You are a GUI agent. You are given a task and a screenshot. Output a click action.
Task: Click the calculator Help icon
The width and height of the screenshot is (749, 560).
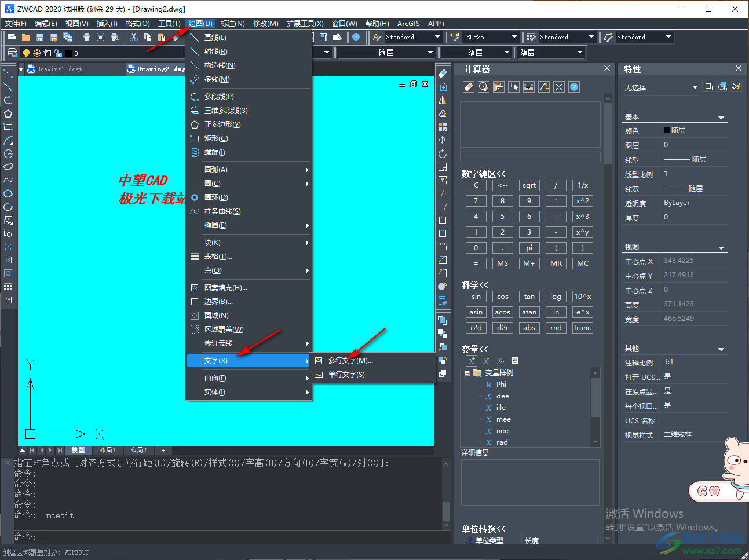point(574,87)
